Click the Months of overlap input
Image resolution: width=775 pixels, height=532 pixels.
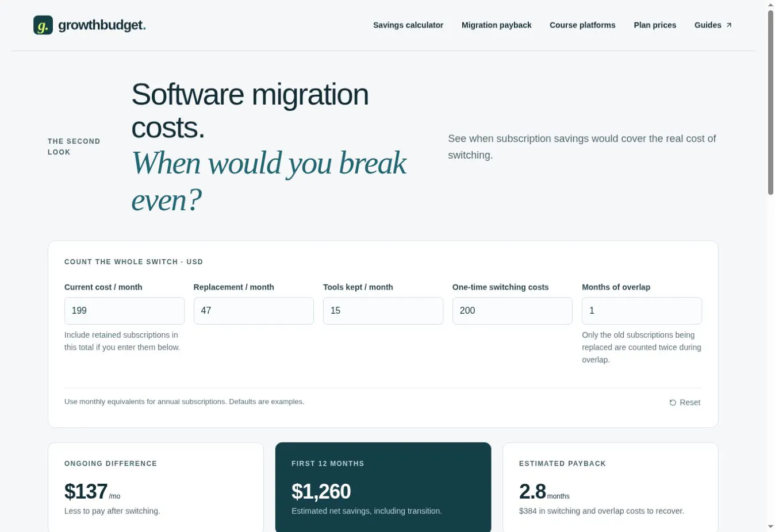pos(642,311)
